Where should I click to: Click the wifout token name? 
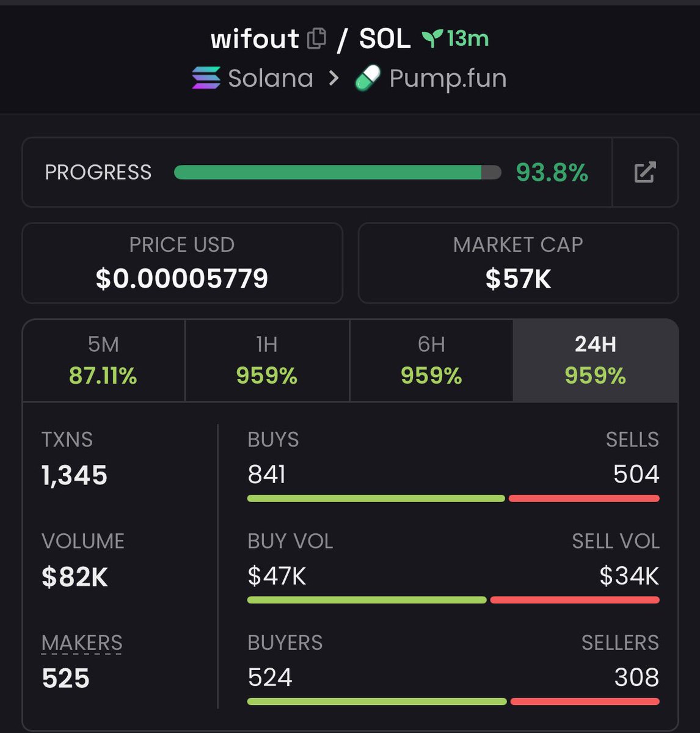[255, 39]
